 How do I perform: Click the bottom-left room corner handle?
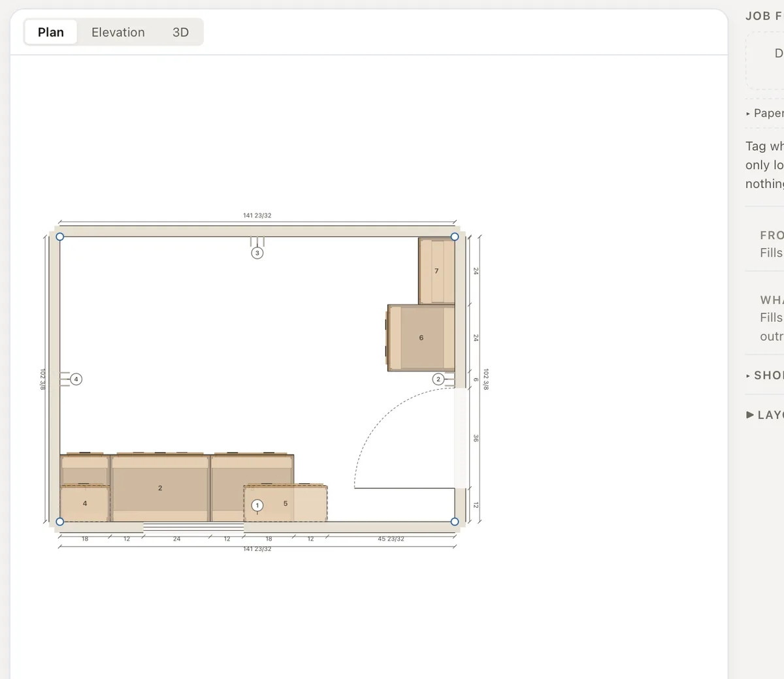[x=60, y=522]
